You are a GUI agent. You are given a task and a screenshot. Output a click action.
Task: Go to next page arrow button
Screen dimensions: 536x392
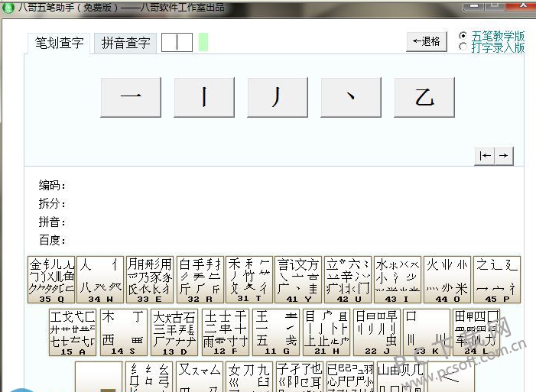coord(504,156)
